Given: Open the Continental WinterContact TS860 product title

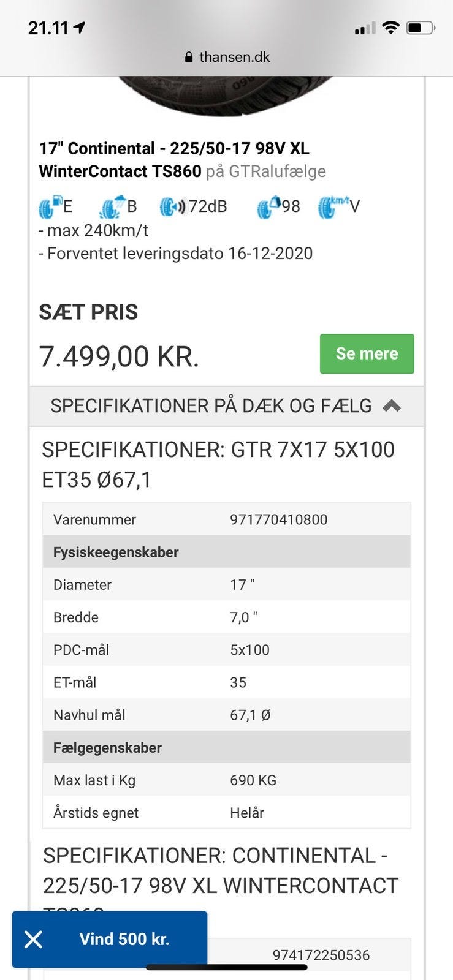Looking at the screenshot, I should [175, 160].
